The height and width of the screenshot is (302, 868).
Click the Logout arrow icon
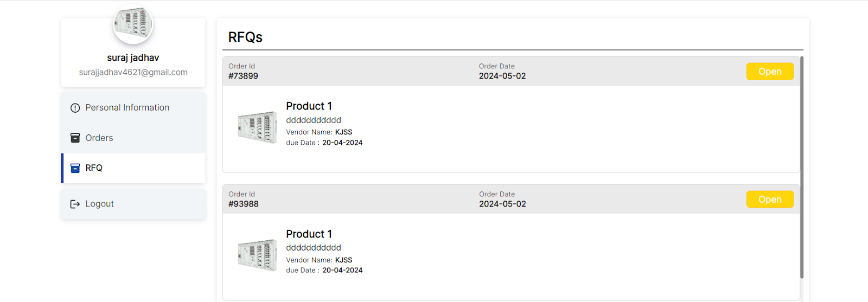pos(75,204)
